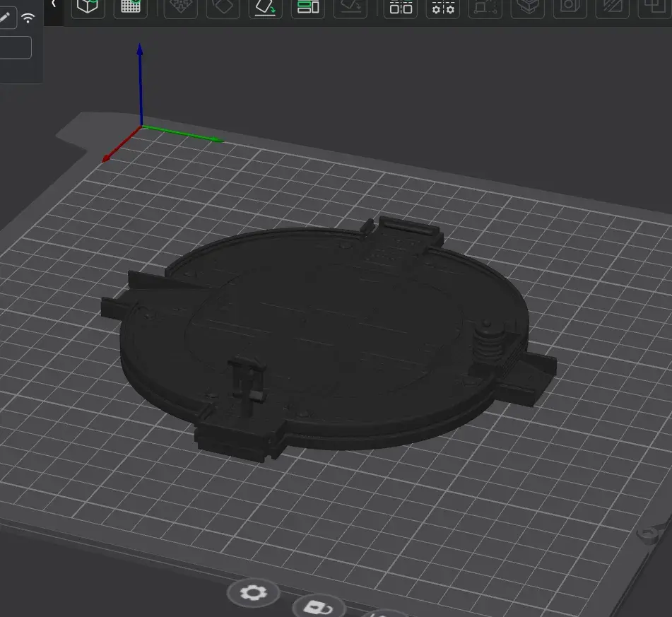Image resolution: width=672 pixels, height=617 pixels.
Task: Collapse the sidebar with the left chevron
Action: [x=54, y=4]
